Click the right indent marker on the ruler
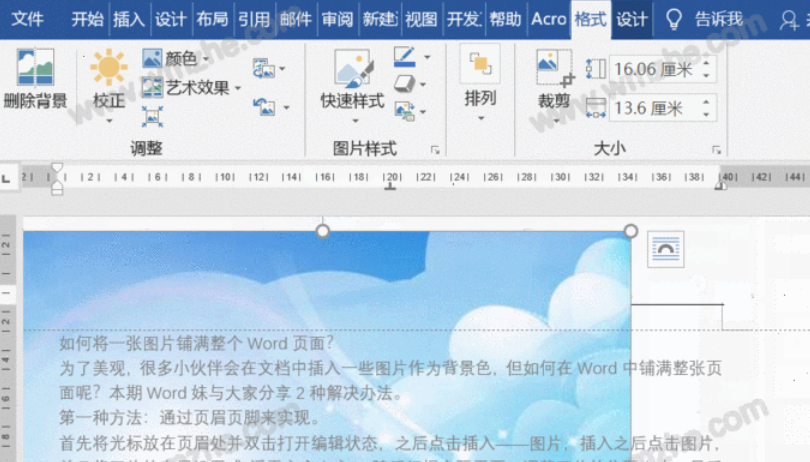The image size is (810, 462). (x=720, y=186)
